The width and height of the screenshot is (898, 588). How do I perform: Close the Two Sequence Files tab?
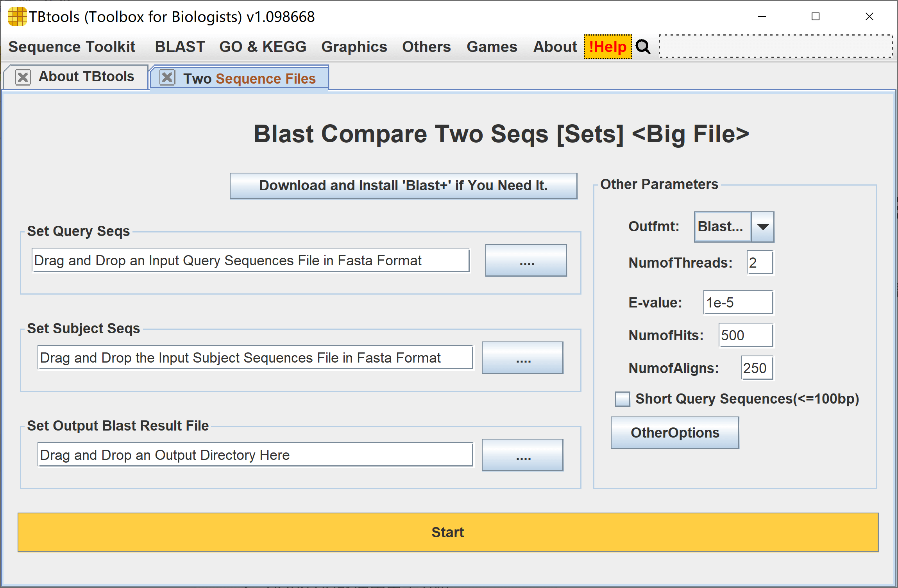[x=167, y=77]
